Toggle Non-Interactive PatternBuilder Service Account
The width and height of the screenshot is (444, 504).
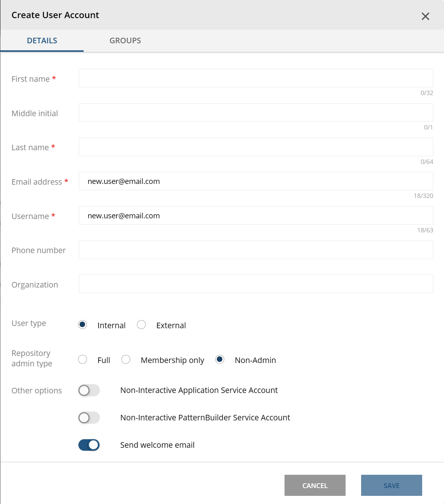(x=89, y=418)
